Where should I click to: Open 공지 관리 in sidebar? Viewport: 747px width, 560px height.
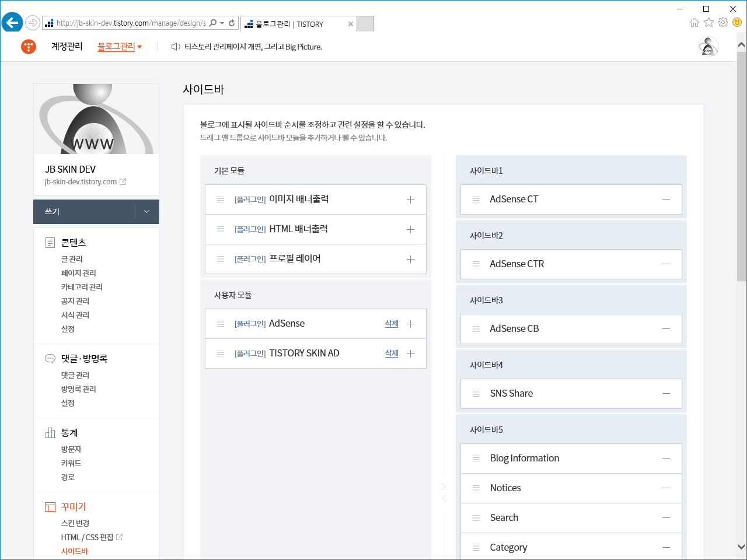75,301
